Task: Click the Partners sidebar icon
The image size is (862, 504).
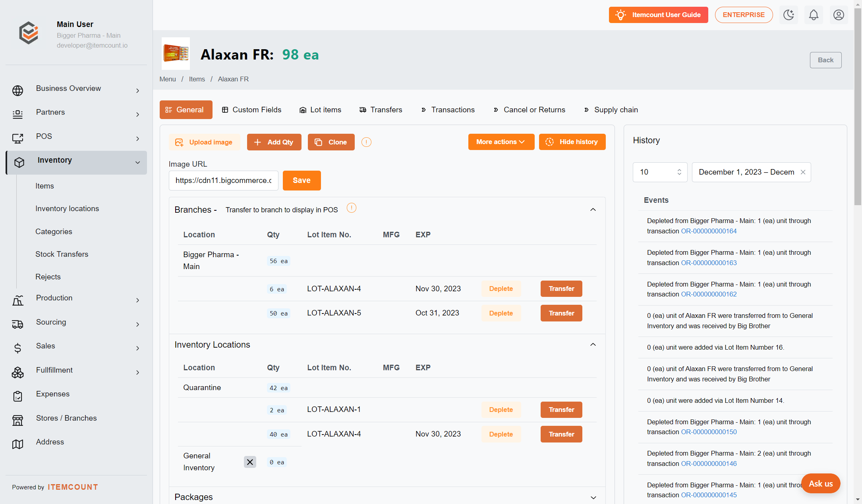Action: point(17,114)
